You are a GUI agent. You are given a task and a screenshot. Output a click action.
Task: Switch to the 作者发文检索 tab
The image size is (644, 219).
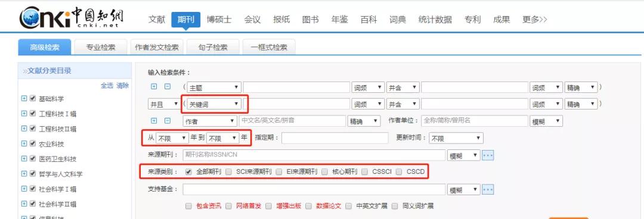[157, 47]
